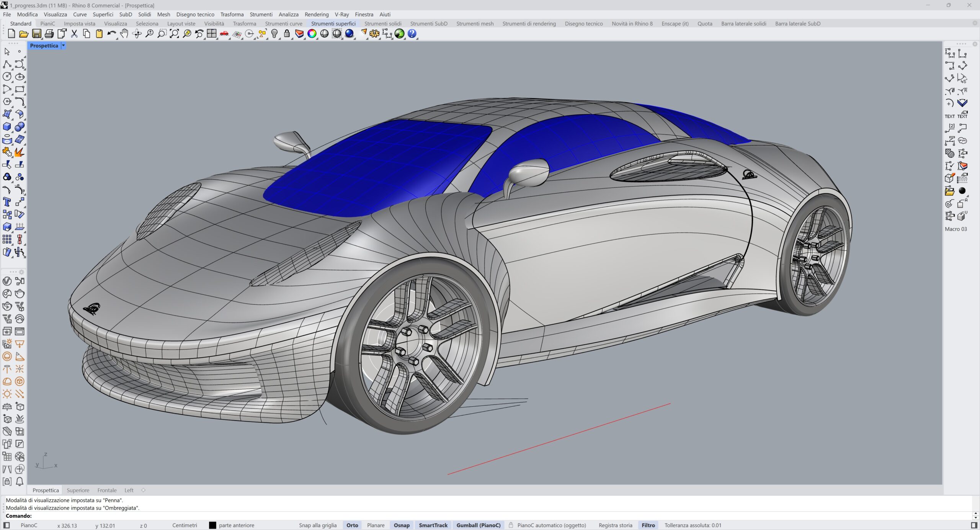Open the Centimetri units field
This screenshot has width=980, height=530.
click(185, 525)
